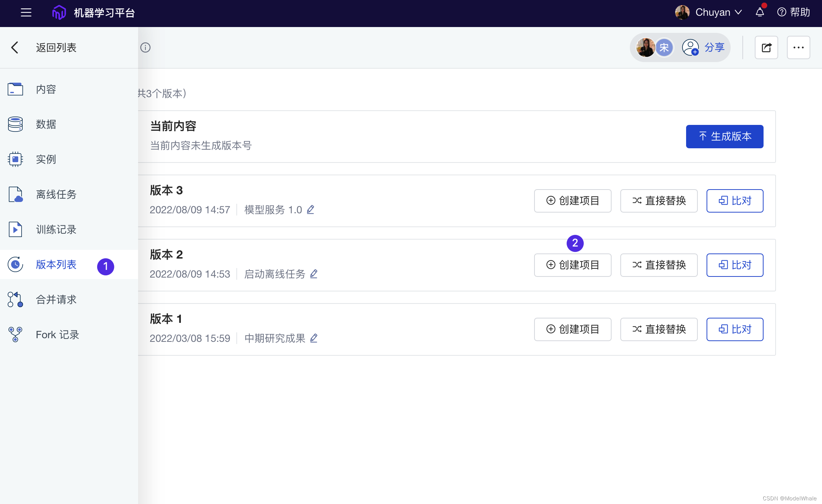822x504 pixels.
Task: Go back with 返回列表 arrow
Action: [15, 47]
